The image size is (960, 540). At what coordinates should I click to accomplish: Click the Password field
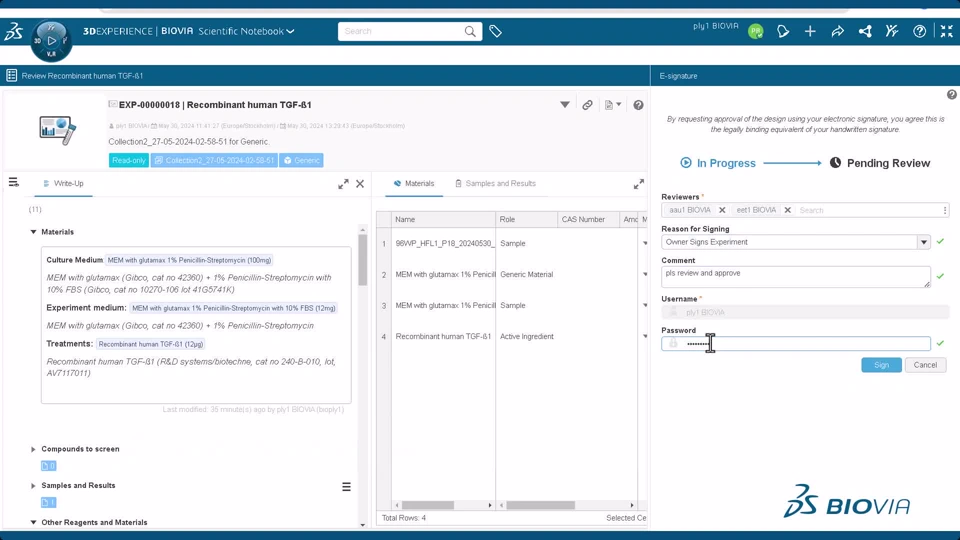click(x=795, y=343)
